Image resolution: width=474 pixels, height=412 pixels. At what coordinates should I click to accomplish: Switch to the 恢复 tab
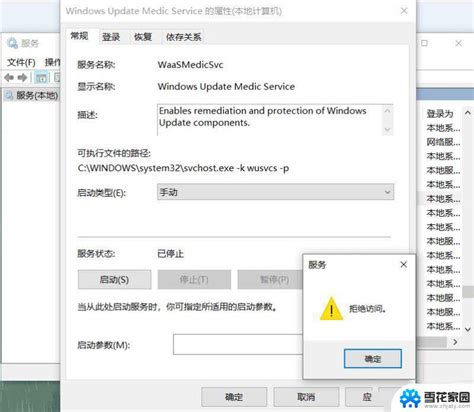click(143, 37)
